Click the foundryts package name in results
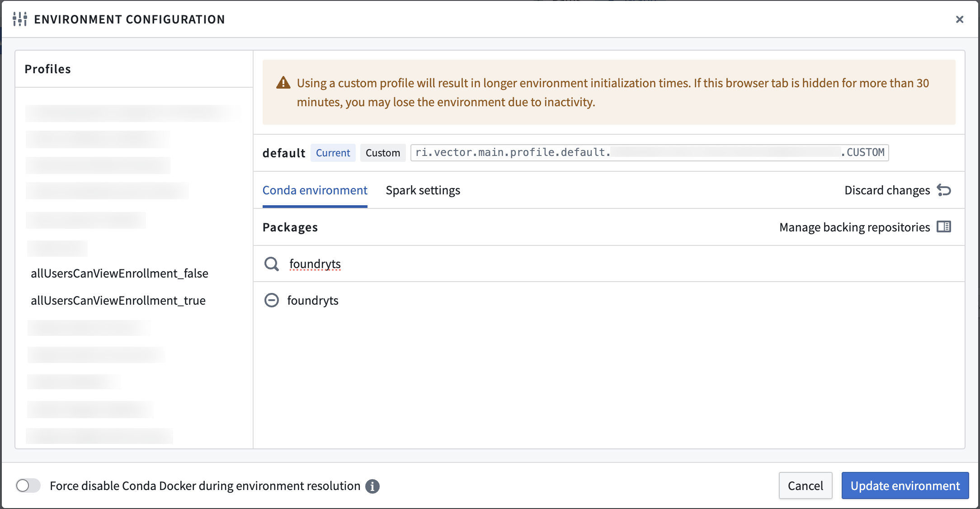Viewport: 980px width, 509px height. click(313, 301)
